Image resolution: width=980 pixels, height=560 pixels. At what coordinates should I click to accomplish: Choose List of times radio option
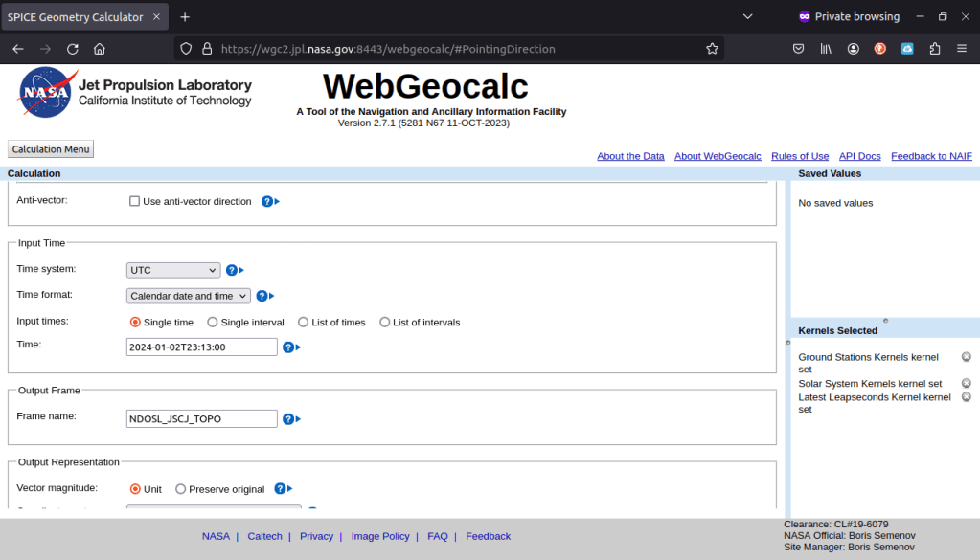[x=304, y=323]
